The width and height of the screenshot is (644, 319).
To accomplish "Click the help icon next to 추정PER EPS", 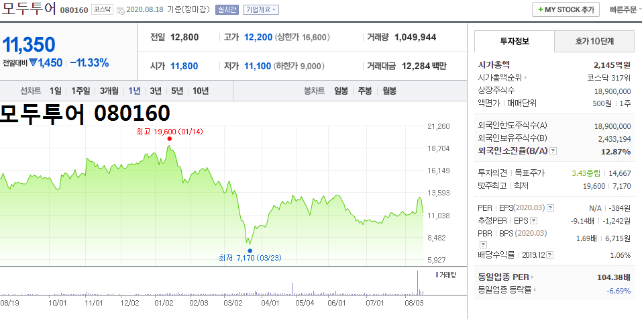I will [533, 221].
